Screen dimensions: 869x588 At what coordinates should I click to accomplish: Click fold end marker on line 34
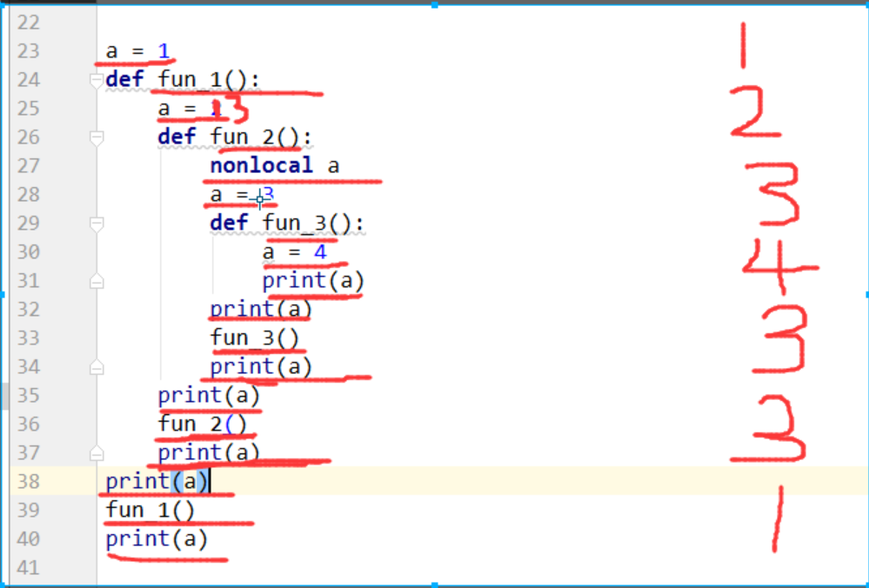point(97,367)
